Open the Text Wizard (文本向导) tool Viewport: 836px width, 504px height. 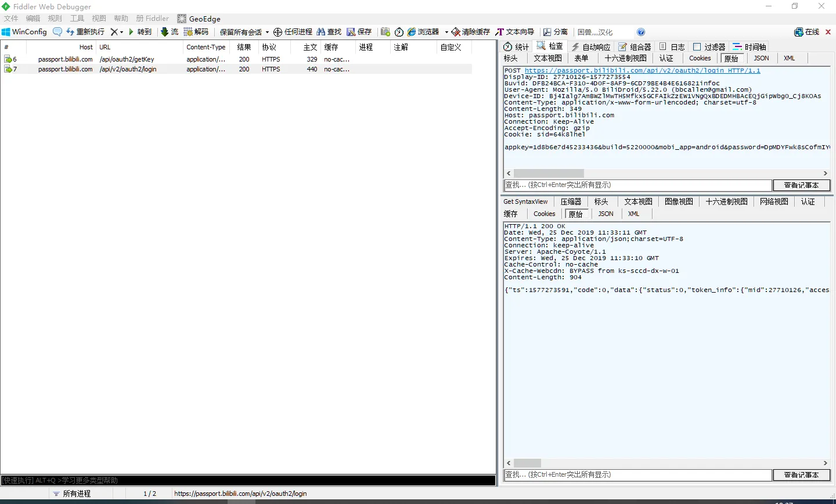tap(515, 32)
